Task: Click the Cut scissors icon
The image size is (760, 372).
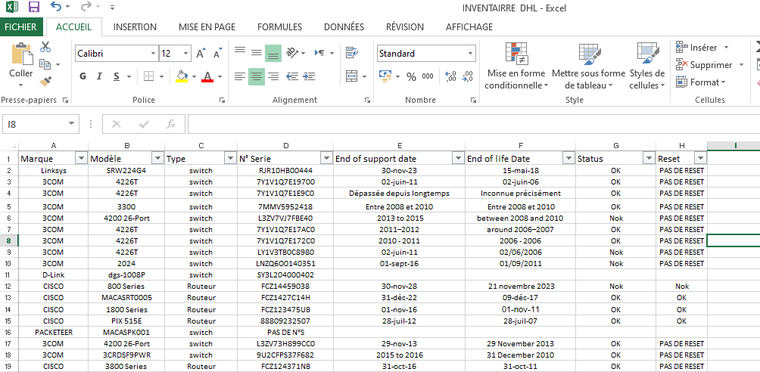Action: click(x=45, y=47)
